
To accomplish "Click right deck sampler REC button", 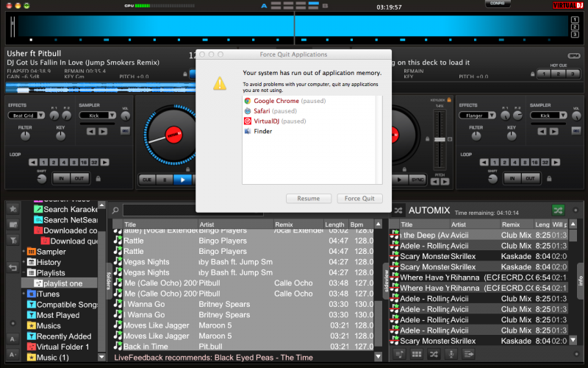I will pyautogui.click(x=576, y=131).
